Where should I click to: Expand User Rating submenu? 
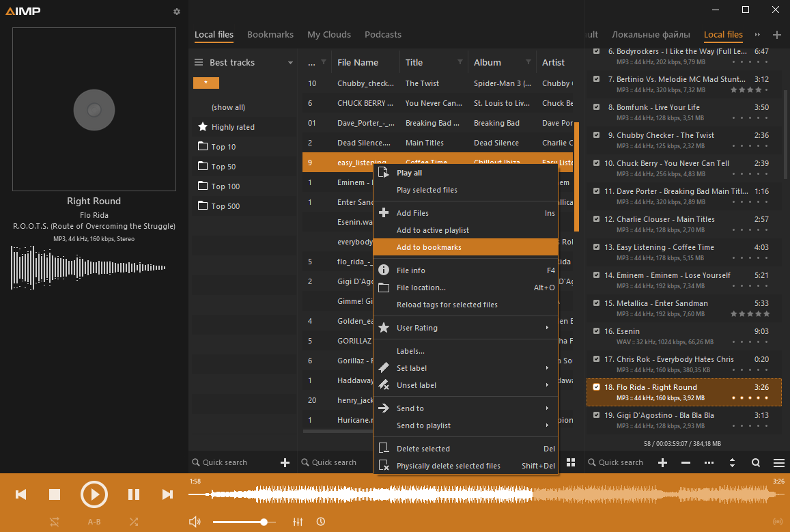pyautogui.click(x=466, y=328)
